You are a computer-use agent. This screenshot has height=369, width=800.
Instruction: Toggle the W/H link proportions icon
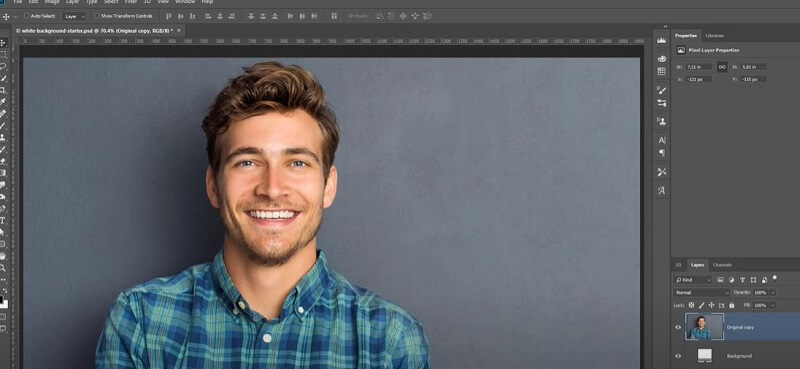(x=722, y=67)
